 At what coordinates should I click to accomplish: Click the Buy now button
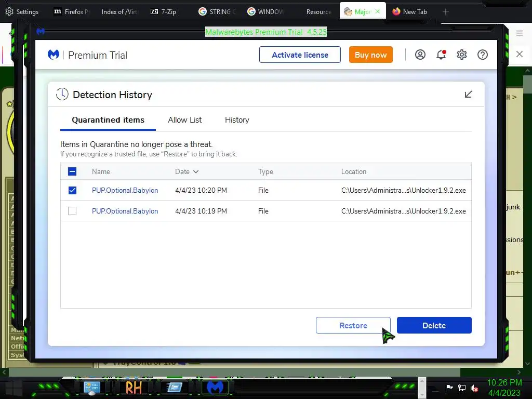(370, 55)
